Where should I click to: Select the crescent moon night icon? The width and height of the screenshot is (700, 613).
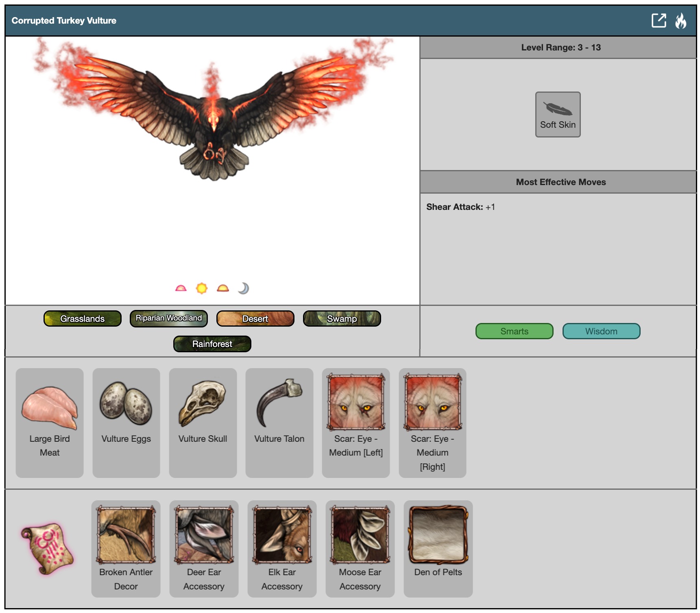pos(243,288)
